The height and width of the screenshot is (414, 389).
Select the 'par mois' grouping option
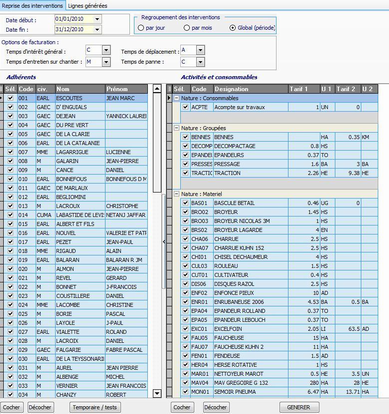187,28
